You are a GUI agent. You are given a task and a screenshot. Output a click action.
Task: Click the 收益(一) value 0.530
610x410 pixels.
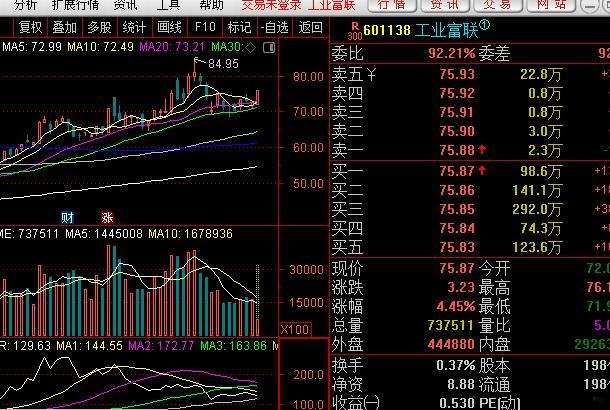pyautogui.click(x=457, y=403)
